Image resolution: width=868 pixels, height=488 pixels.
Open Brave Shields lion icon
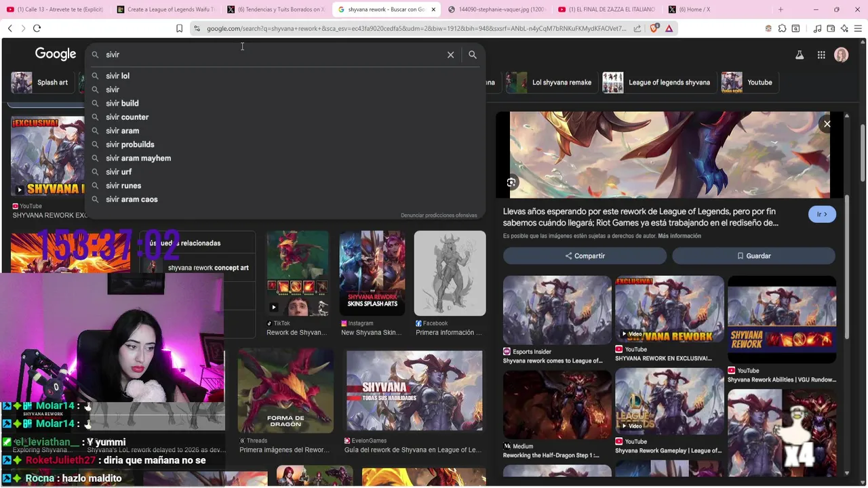click(654, 28)
